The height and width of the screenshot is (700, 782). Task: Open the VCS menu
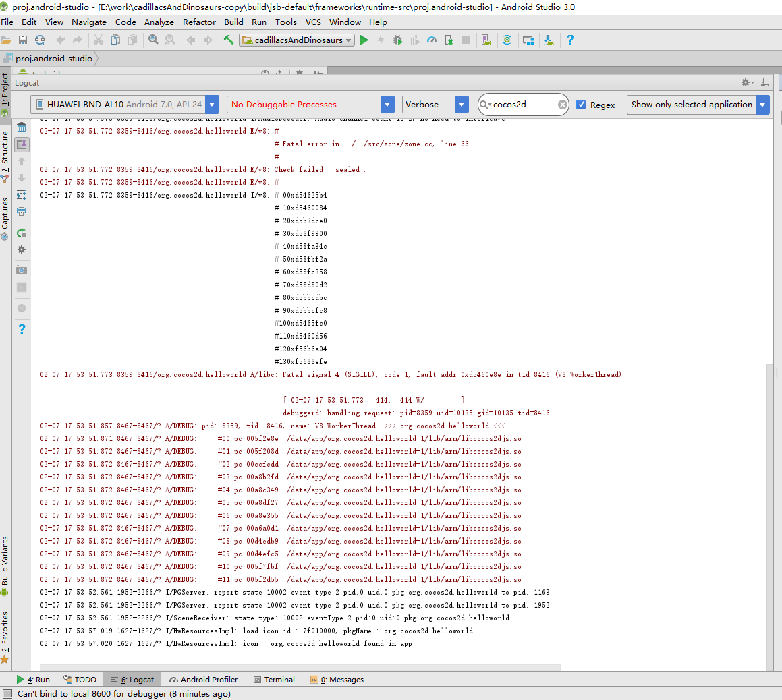(313, 22)
